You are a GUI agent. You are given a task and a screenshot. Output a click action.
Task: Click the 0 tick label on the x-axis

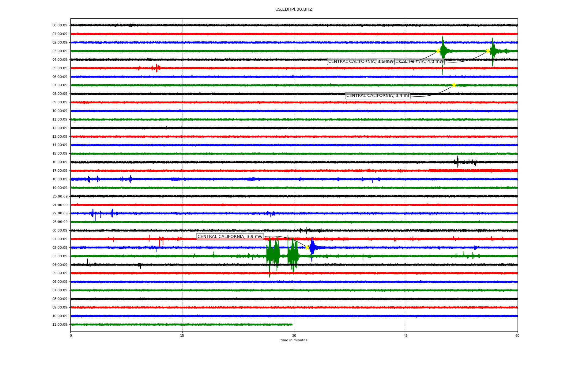(71, 335)
